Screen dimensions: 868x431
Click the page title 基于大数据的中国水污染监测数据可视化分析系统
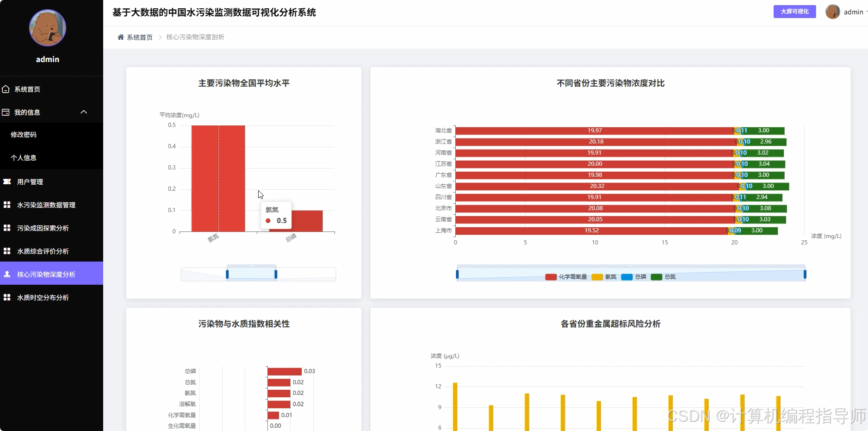point(214,12)
